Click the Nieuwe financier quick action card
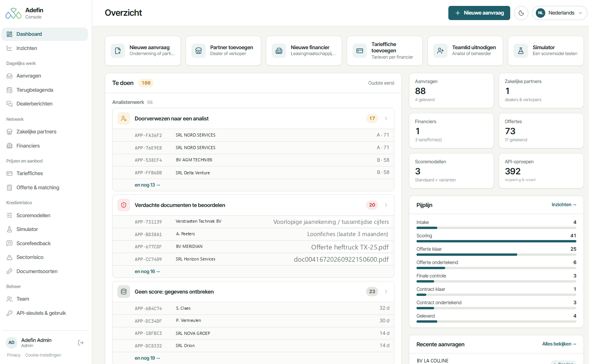This screenshot has width=589, height=364. [x=304, y=51]
